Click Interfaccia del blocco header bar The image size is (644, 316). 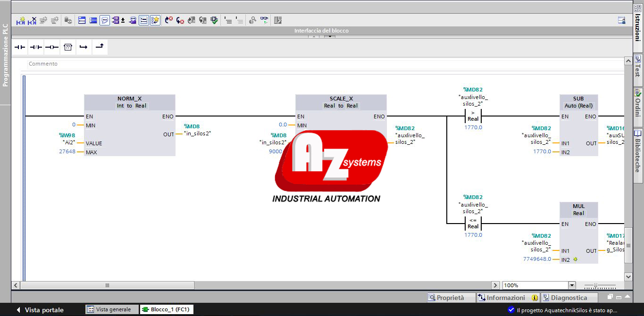click(x=321, y=31)
